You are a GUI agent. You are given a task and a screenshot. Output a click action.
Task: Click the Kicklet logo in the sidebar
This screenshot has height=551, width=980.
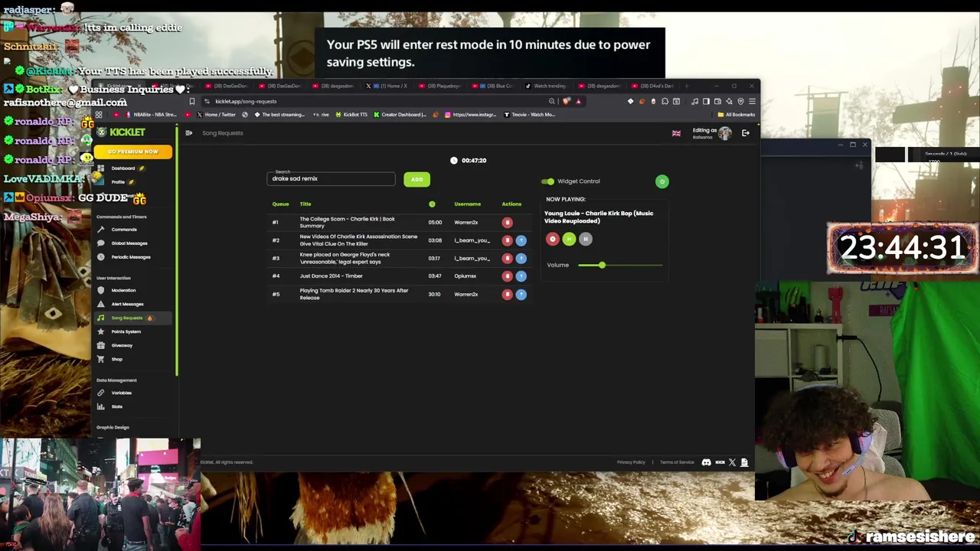click(x=121, y=132)
